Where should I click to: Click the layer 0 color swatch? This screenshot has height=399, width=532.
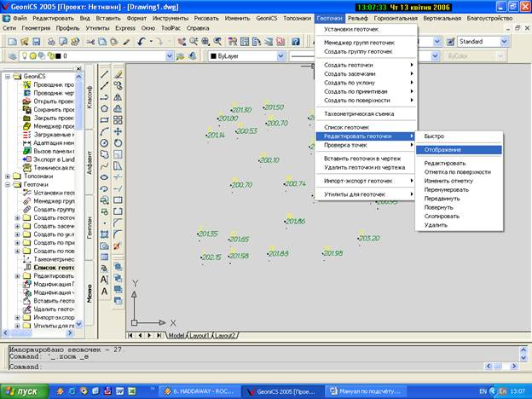[x=58, y=56]
